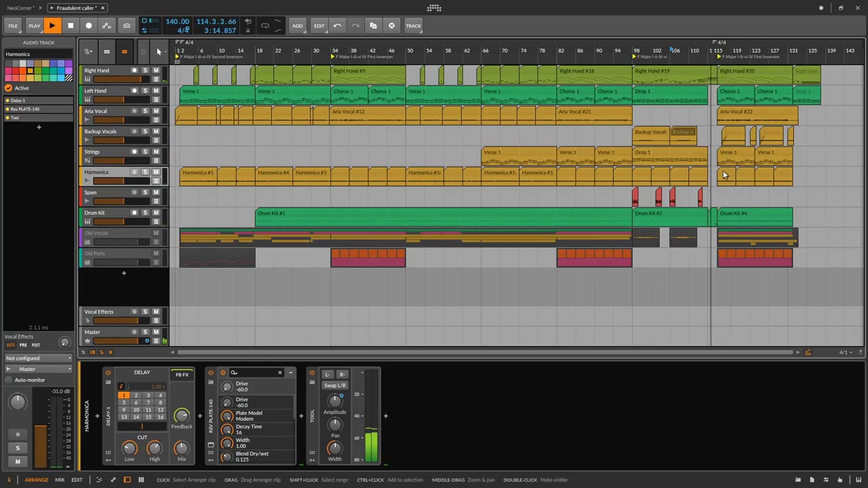
Task: Redo the last undone action
Action: pos(355,26)
